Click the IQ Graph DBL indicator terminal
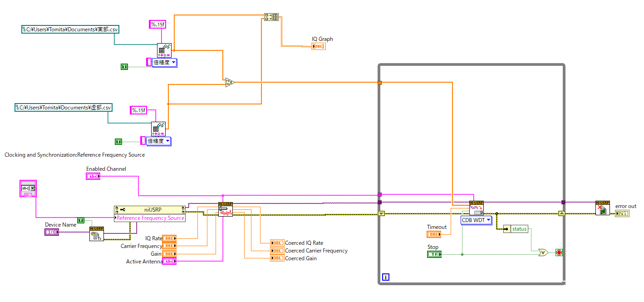 click(x=318, y=46)
